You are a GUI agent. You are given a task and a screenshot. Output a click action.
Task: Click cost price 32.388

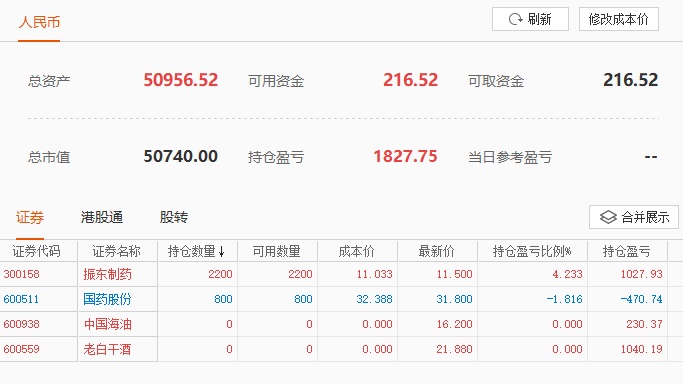374,299
